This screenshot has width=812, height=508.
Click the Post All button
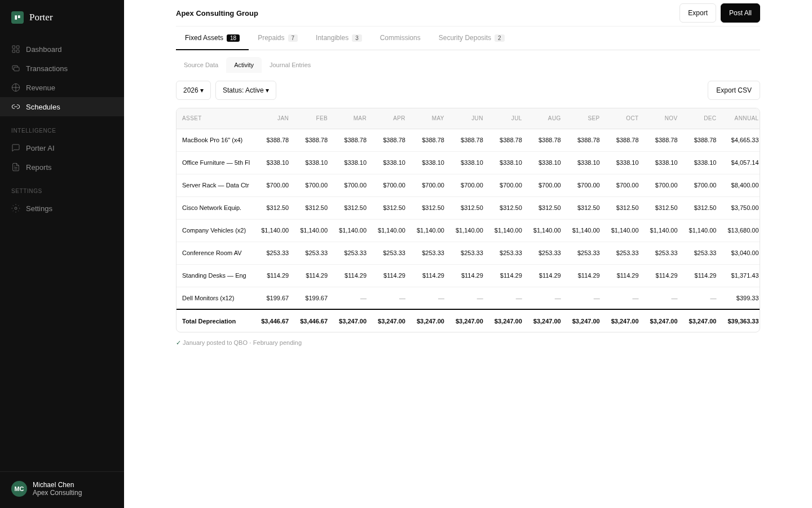pyautogui.click(x=740, y=13)
